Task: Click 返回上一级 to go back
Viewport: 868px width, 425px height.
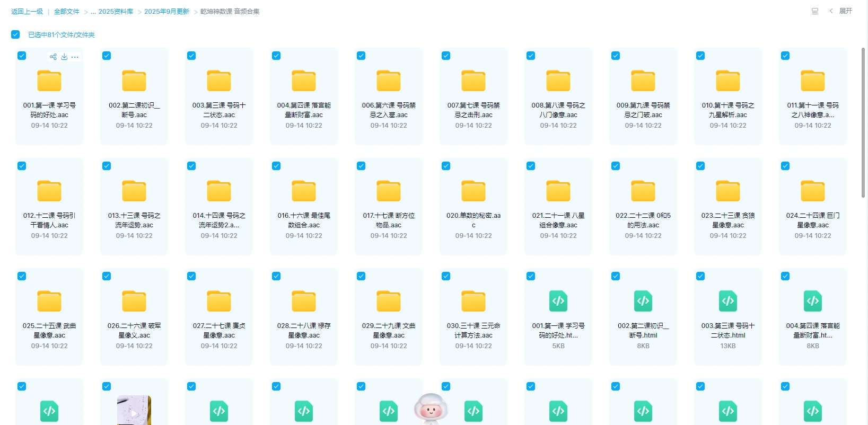Action: [x=27, y=12]
